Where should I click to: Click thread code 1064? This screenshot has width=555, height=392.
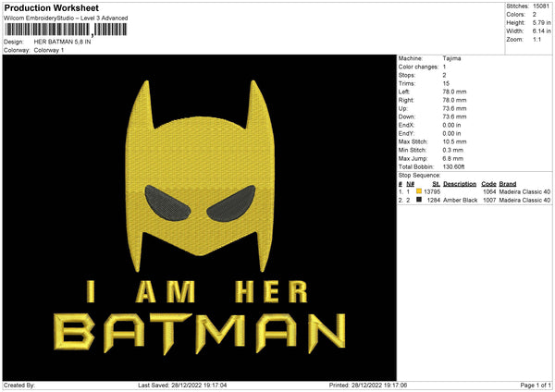coord(489,191)
